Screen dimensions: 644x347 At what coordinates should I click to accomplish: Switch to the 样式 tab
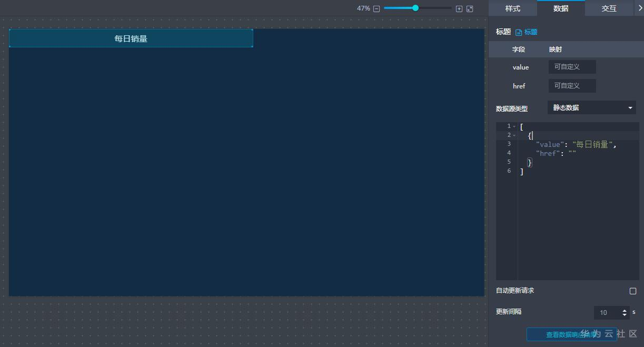(513, 8)
